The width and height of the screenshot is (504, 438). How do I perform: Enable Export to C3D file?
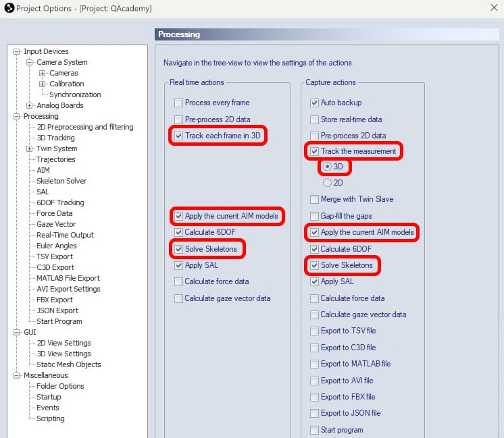[314, 348]
